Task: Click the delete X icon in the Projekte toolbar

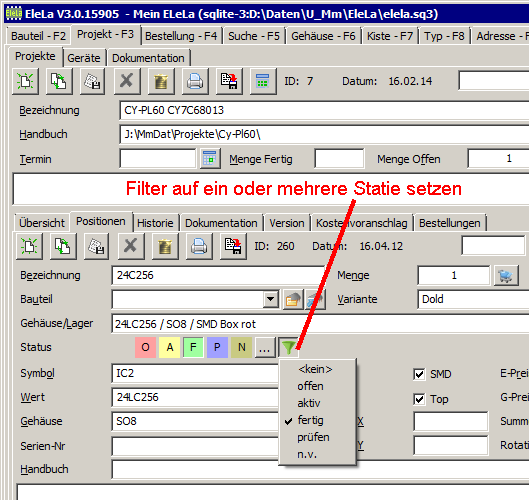Action: pos(127,81)
